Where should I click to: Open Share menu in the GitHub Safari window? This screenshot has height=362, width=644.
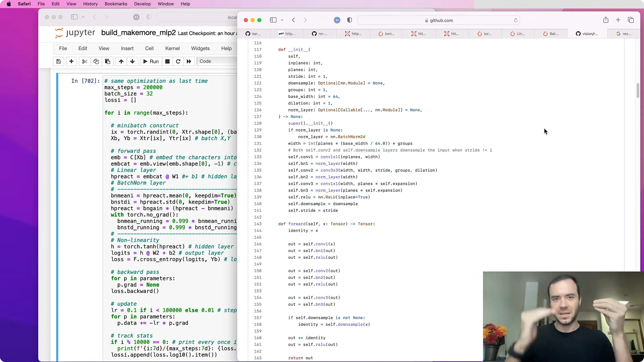(605, 20)
